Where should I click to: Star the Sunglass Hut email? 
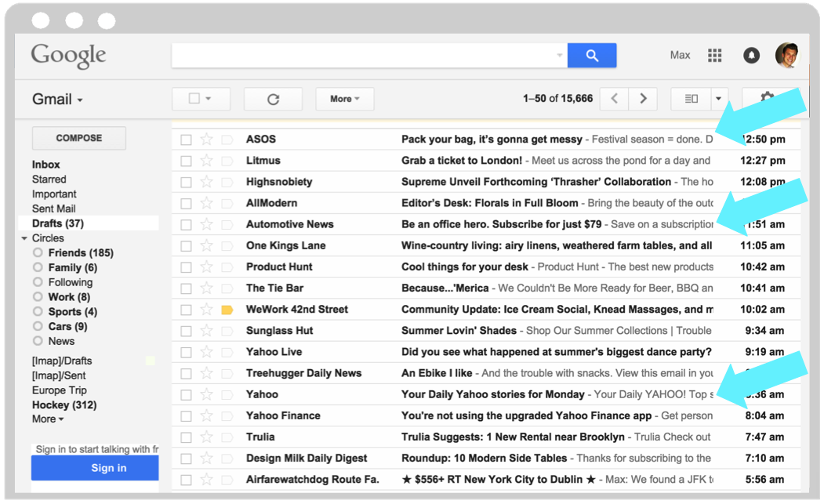coord(206,331)
